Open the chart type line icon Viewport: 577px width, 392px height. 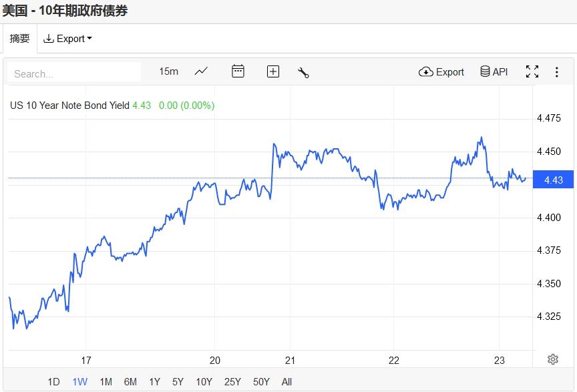click(201, 71)
